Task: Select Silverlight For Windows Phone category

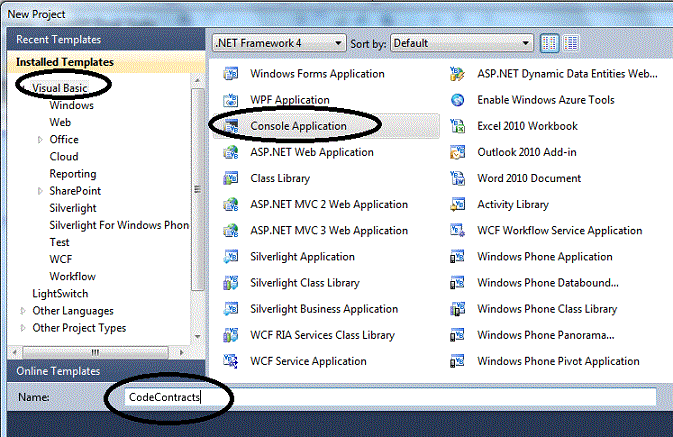Action: tap(119, 225)
